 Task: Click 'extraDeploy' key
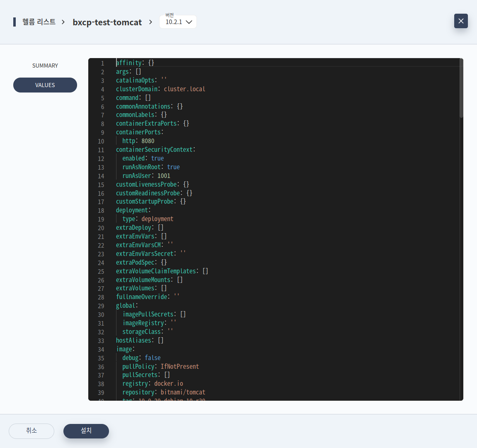click(x=133, y=227)
